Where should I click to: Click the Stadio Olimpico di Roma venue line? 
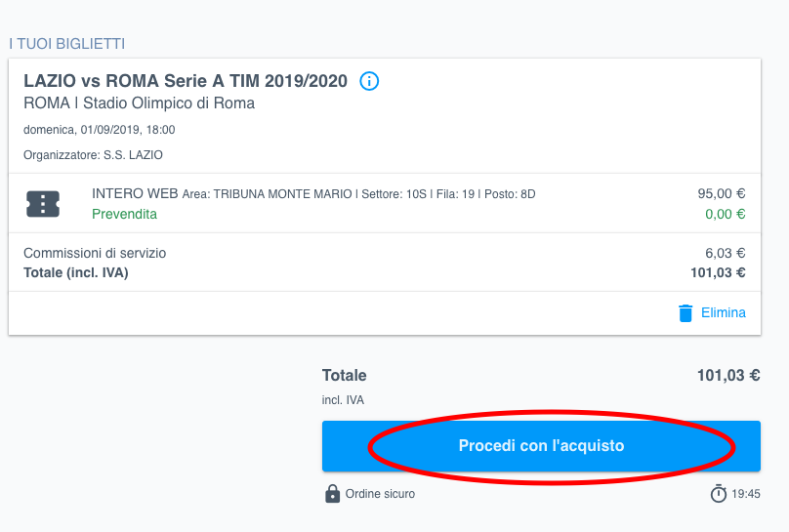click(139, 103)
